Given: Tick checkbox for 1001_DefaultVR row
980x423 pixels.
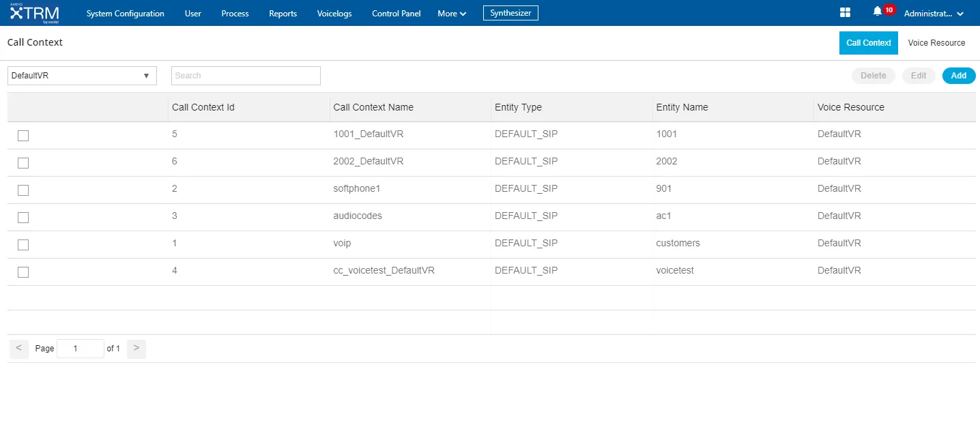Looking at the screenshot, I should (x=23, y=136).
